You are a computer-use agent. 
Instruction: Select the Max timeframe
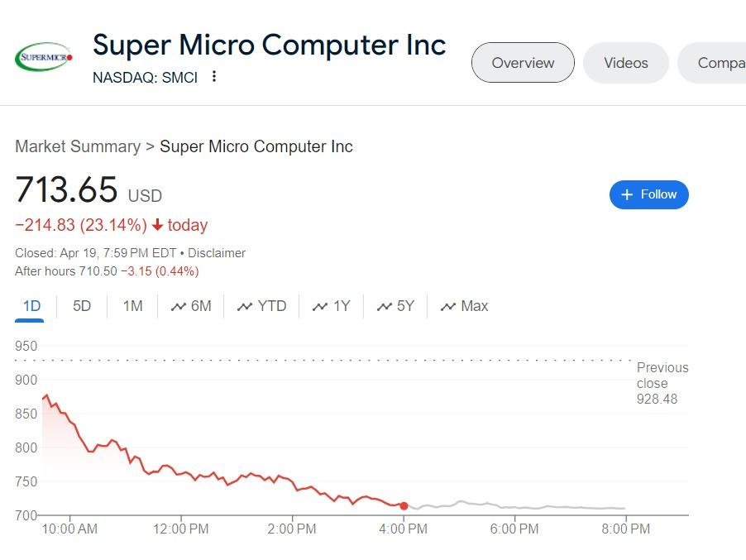click(x=465, y=305)
